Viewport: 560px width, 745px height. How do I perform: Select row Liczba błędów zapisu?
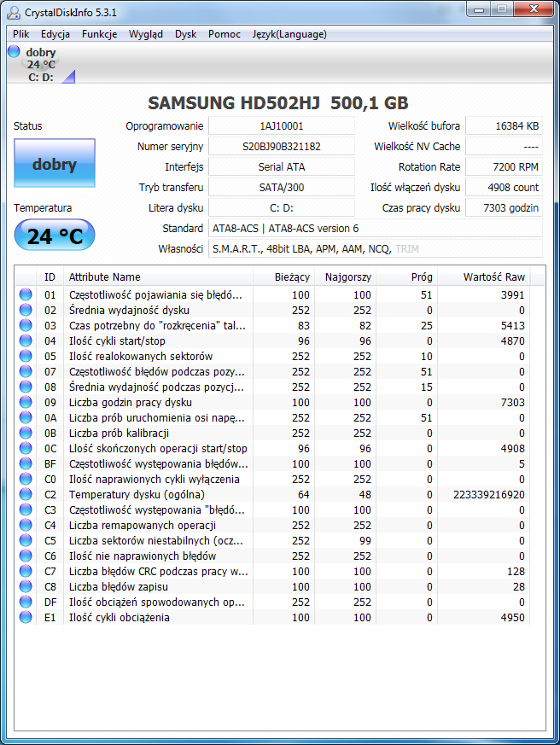pyautogui.click(x=273, y=587)
